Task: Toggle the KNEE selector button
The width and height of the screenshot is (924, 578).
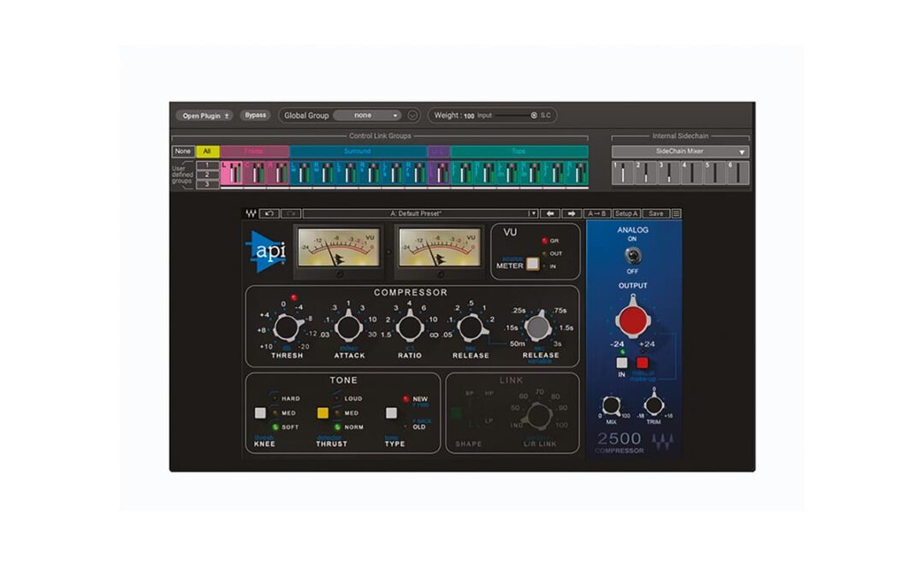Action: [x=260, y=413]
